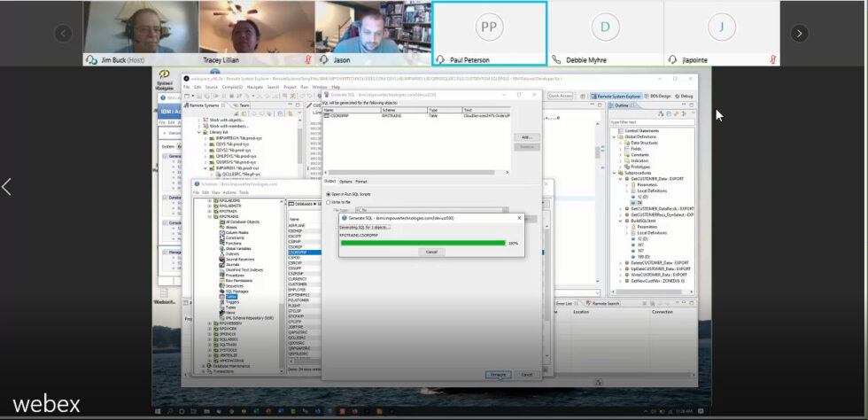Expand the Library list tree node

[199, 132]
